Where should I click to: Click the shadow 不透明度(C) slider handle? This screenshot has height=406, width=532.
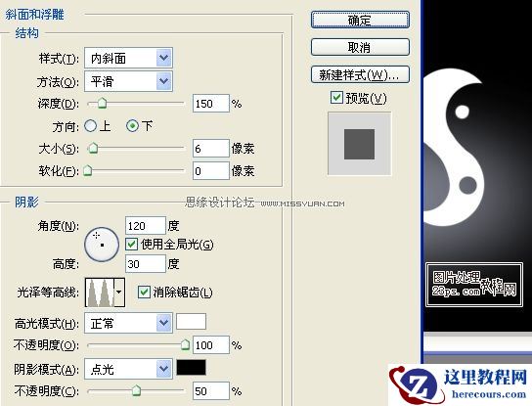[136, 390]
